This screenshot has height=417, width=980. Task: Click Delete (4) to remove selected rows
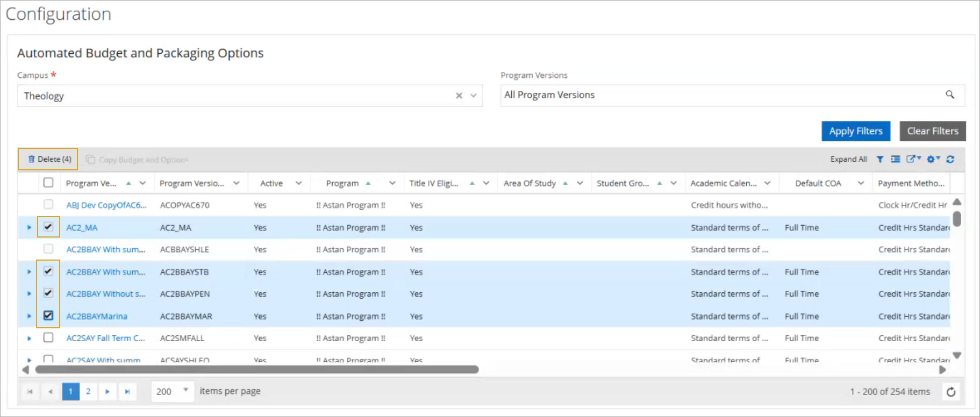pyautogui.click(x=48, y=159)
